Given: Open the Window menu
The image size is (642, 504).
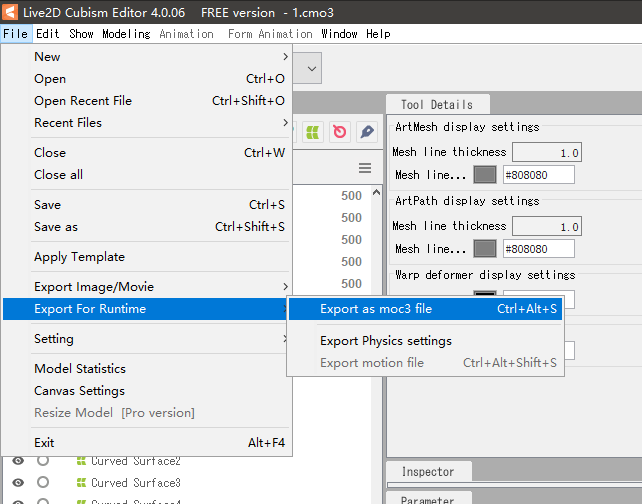Looking at the screenshot, I should 339,34.
